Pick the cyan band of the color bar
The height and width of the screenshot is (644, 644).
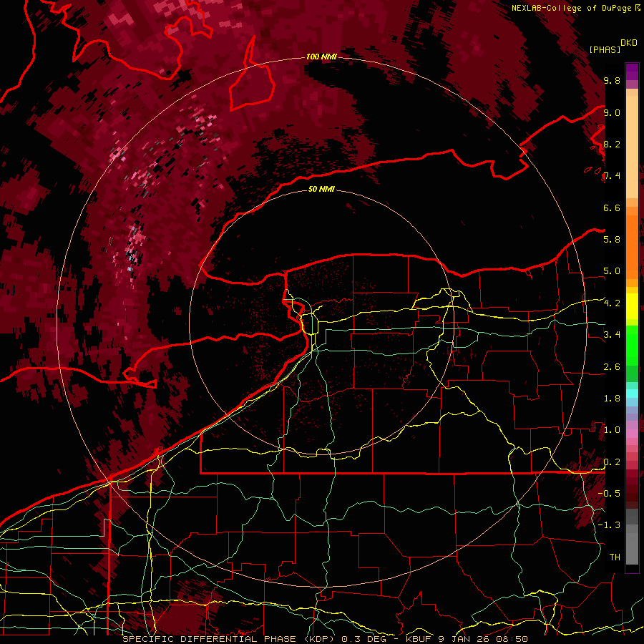click(632, 394)
